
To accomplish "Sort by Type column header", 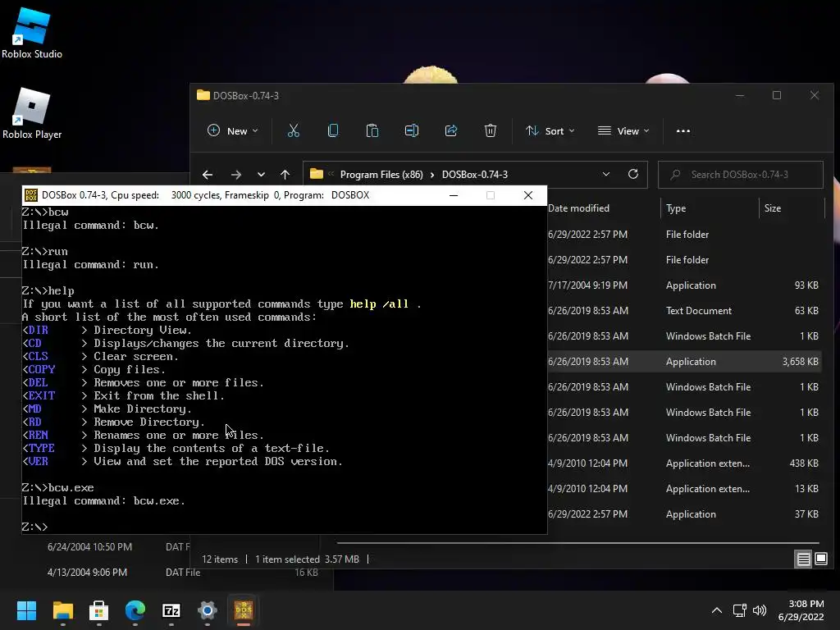I will pos(676,208).
